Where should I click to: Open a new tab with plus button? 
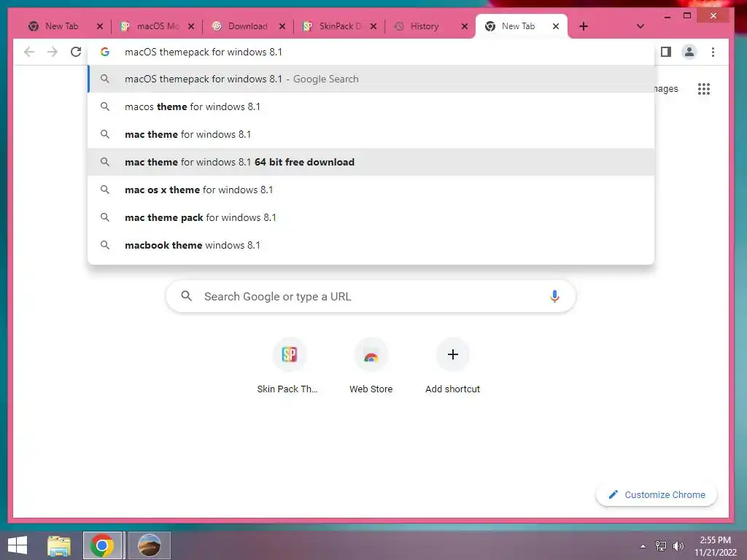(583, 26)
